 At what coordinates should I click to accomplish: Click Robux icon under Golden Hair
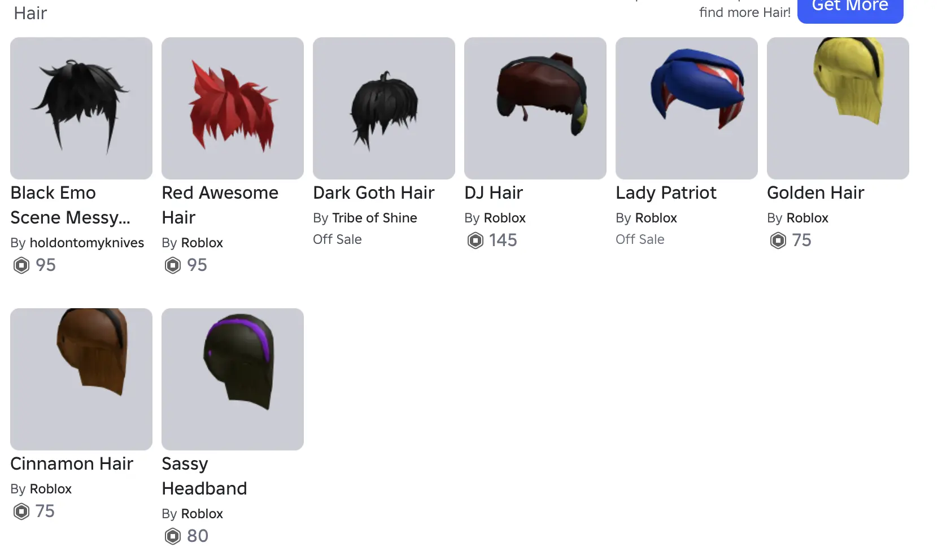point(778,240)
